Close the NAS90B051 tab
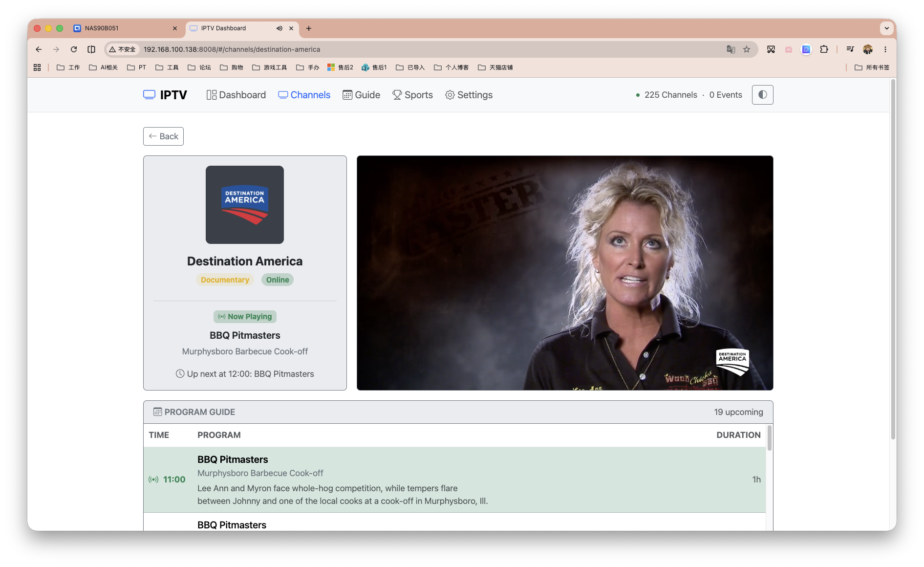 tap(175, 28)
